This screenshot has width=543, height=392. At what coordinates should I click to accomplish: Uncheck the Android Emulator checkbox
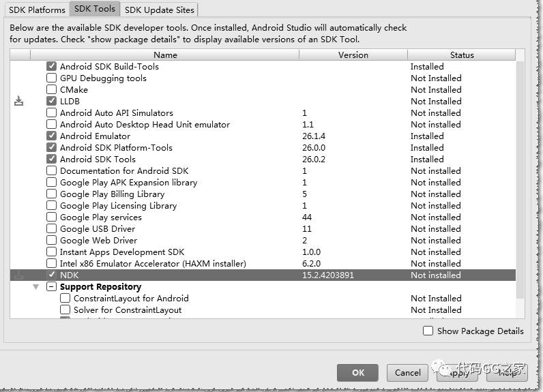tap(51, 136)
